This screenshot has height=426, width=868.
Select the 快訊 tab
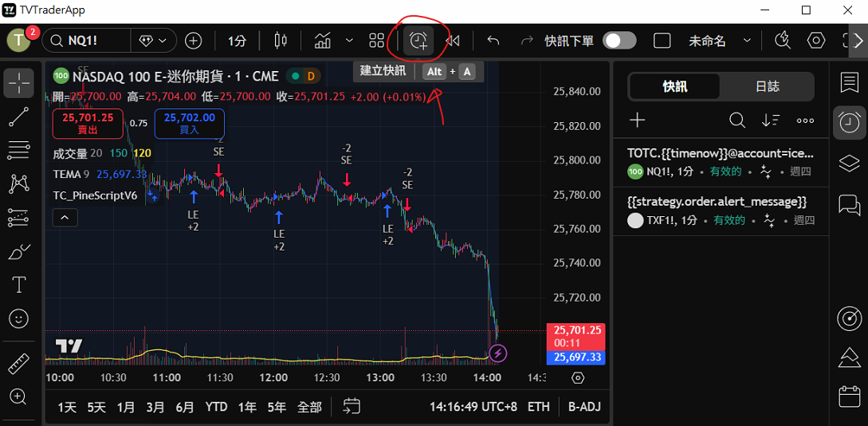tap(674, 86)
